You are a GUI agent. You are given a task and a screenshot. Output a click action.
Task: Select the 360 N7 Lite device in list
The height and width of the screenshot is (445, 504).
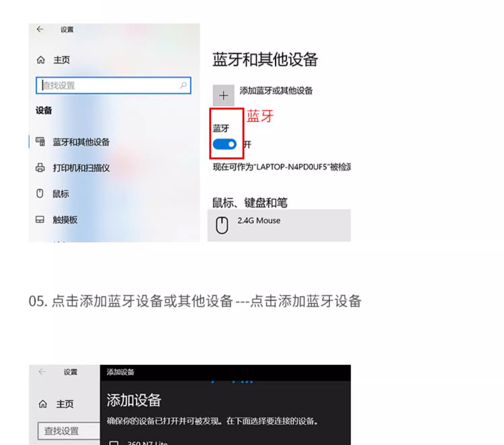[x=147, y=443]
